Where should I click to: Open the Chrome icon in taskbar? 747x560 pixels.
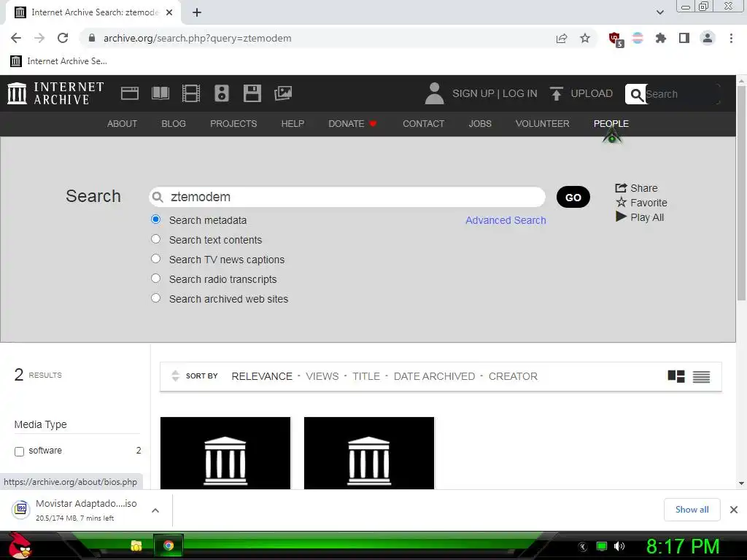(169, 545)
